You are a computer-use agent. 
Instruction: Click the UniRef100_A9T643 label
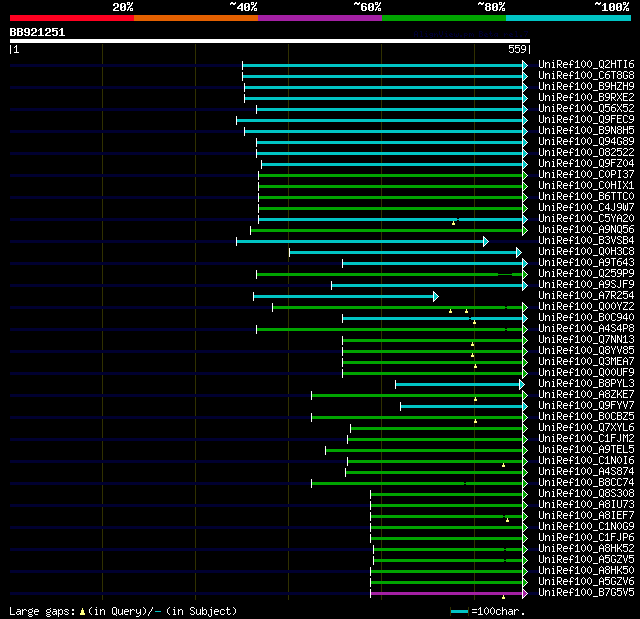point(586,263)
